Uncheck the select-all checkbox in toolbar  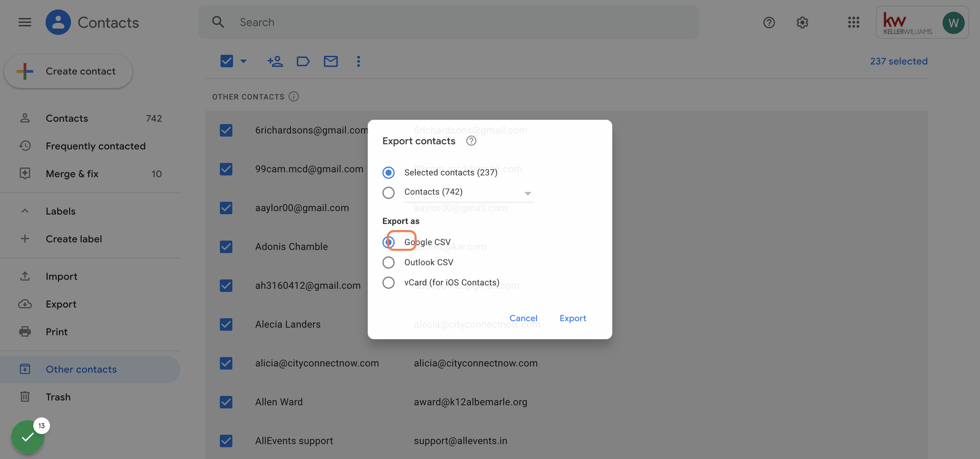pos(226,61)
